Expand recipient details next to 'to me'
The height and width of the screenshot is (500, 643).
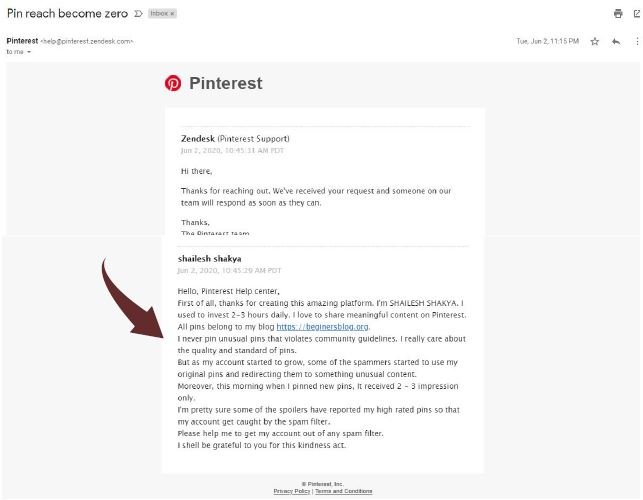pyautogui.click(x=29, y=52)
